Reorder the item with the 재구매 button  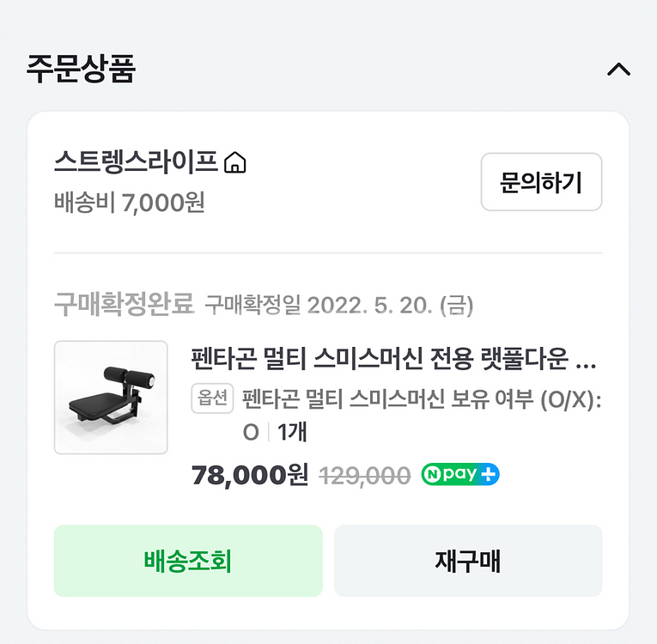[468, 561]
